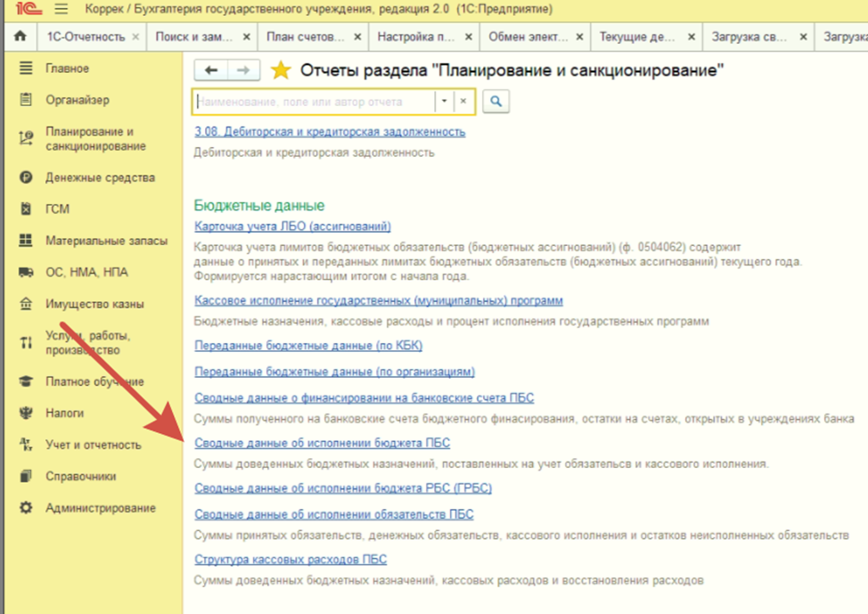The width and height of the screenshot is (868, 614).
Task: Open Сводные данные об исполнении обязательств ПБС
Action: point(334,514)
